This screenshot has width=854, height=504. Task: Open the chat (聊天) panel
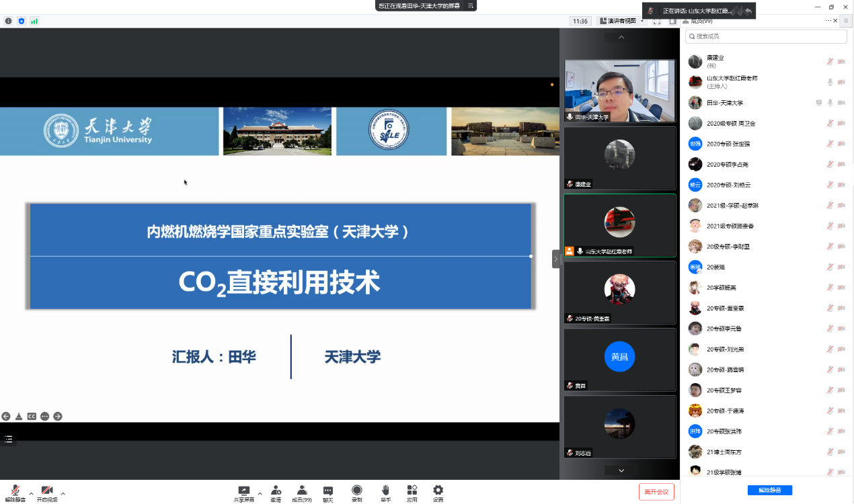[x=327, y=493]
